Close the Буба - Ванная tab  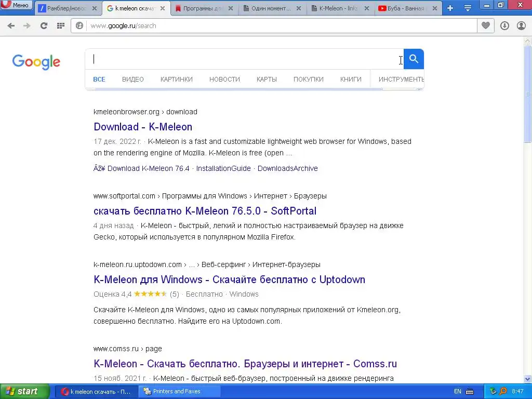[x=435, y=8]
